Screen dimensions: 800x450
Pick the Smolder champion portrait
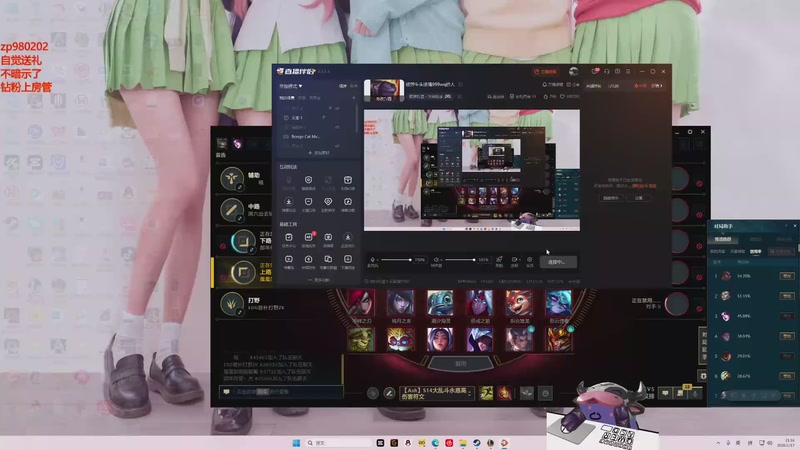(519, 303)
